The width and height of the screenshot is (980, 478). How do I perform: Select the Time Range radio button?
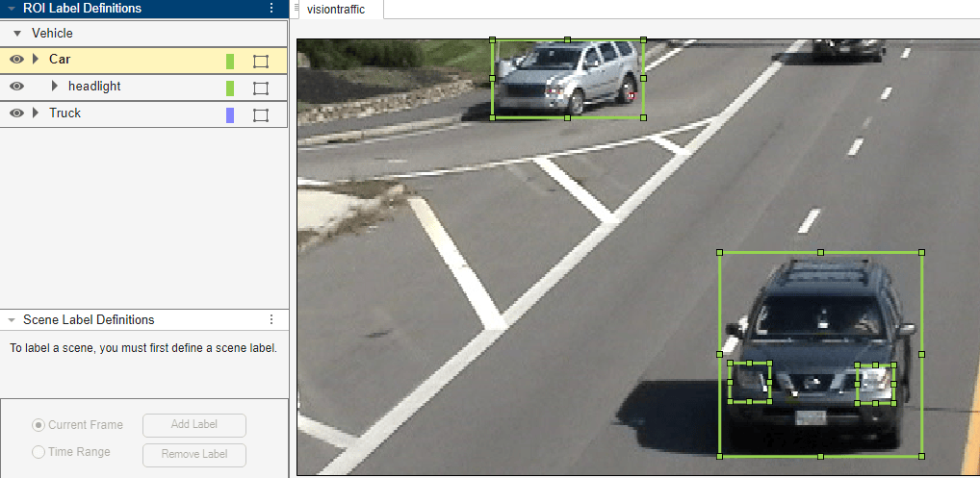point(39,452)
